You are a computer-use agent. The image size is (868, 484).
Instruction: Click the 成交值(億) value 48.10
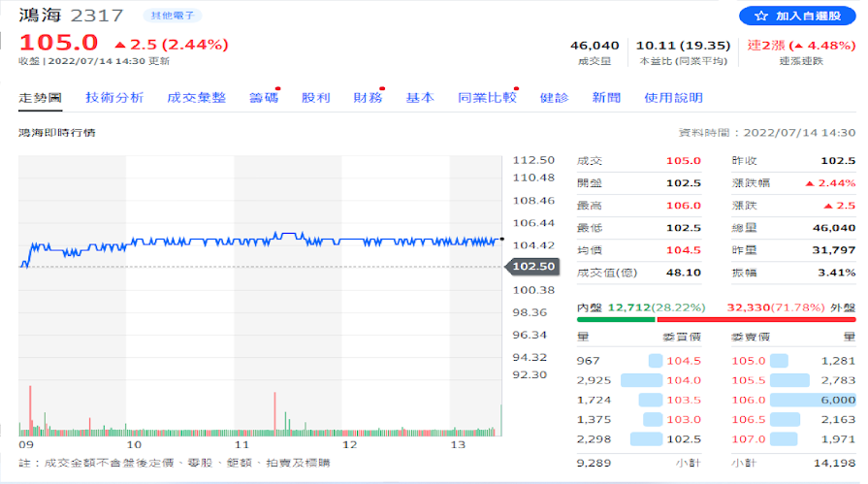click(x=684, y=273)
